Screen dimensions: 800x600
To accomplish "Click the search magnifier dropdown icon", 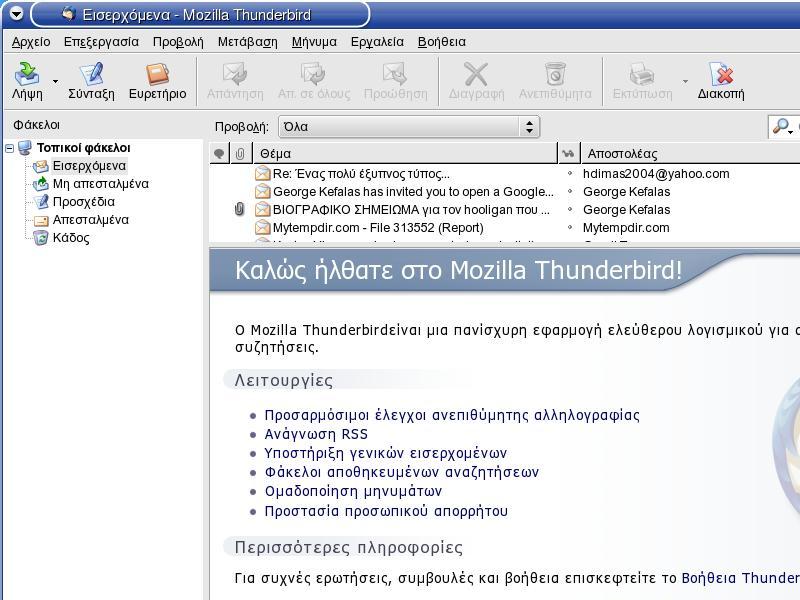I will click(783, 126).
